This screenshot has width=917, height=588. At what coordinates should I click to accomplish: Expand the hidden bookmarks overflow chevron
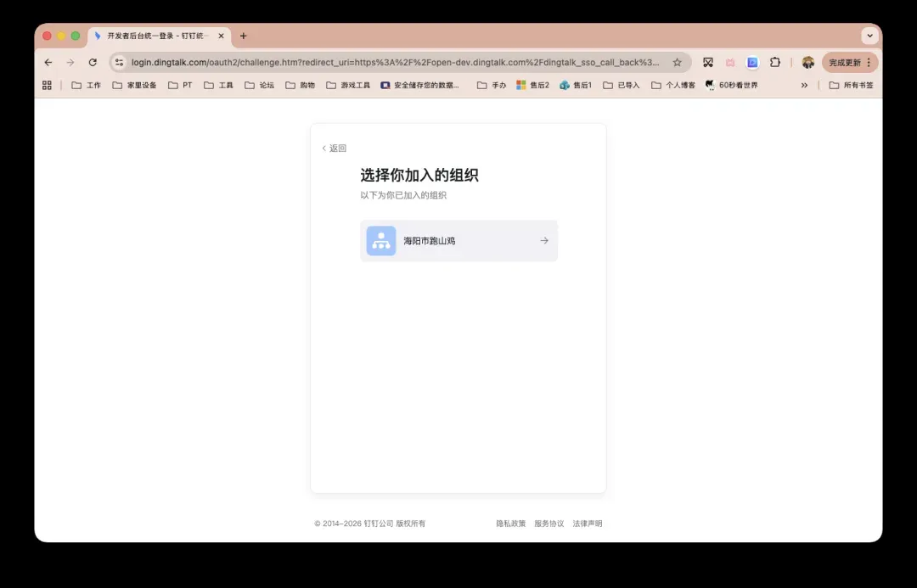[x=804, y=86]
